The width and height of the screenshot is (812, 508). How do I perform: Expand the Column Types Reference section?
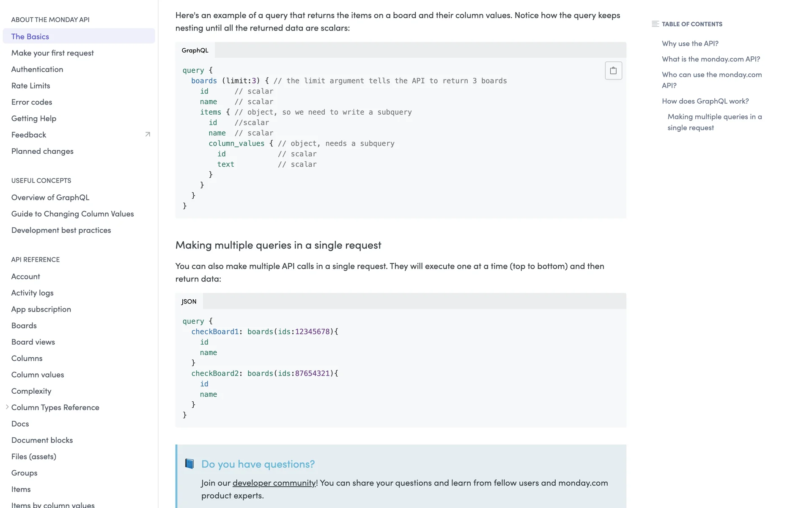point(7,407)
